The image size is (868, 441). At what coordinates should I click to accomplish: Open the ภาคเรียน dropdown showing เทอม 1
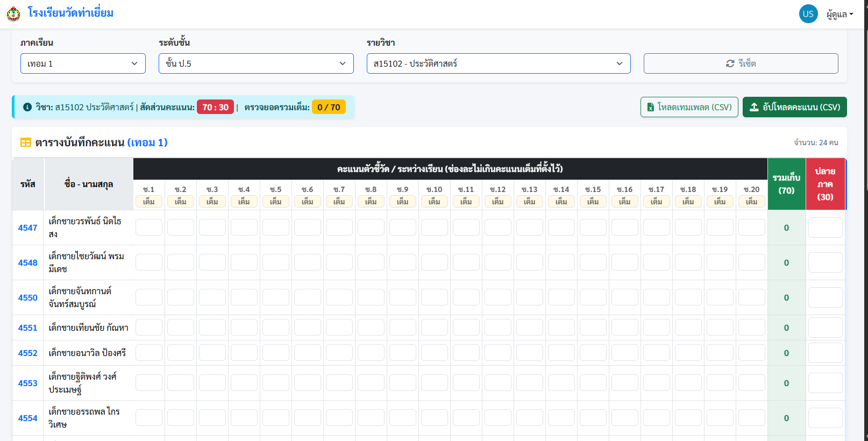tap(83, 63)
